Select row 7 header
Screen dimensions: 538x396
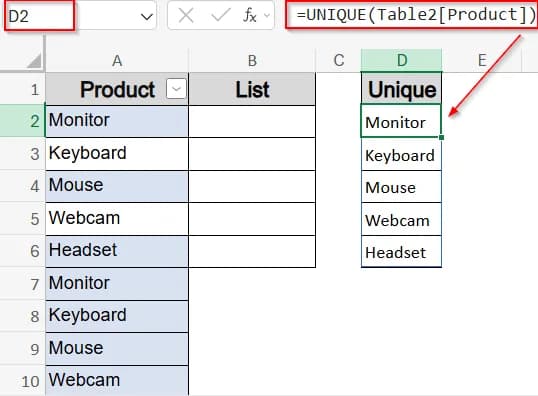pyautogui.click(x=22, y=284)
